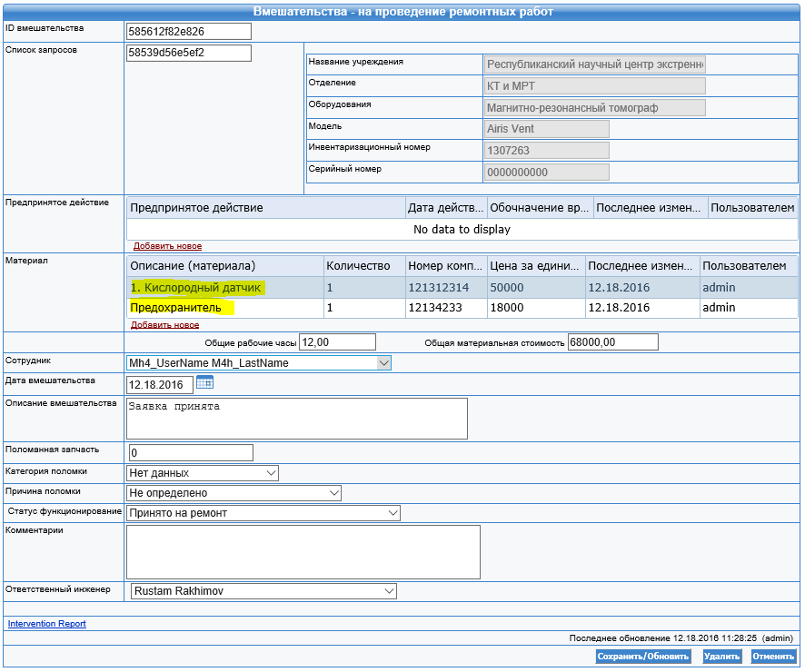
Task: Open the Статус функционирование dropdown
Action: (263, 513)
